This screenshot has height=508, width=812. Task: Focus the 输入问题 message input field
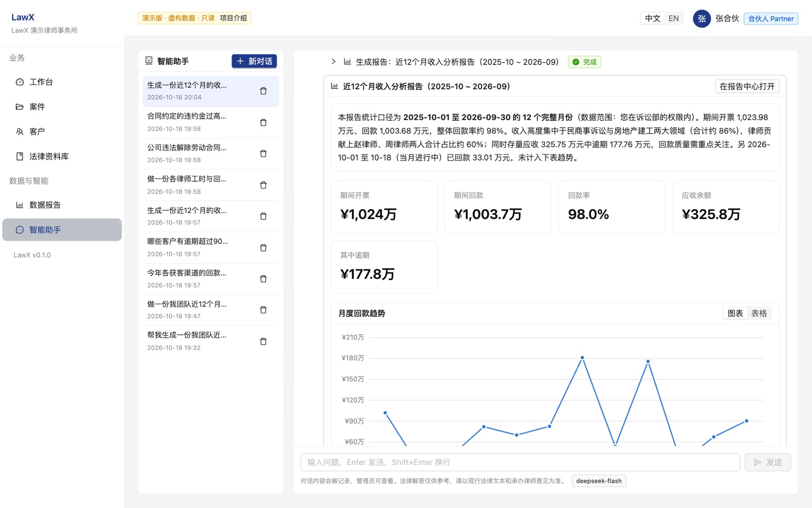click(x=520, y=462)
